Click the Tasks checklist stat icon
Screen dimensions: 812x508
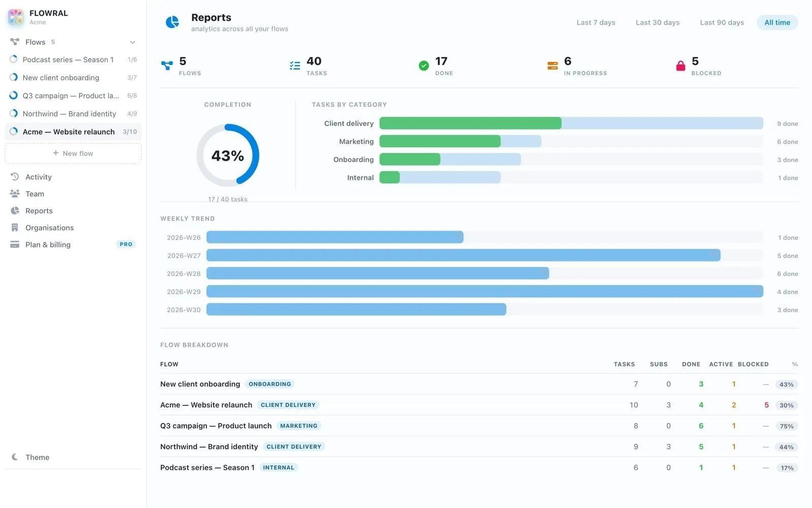point(295,66)
